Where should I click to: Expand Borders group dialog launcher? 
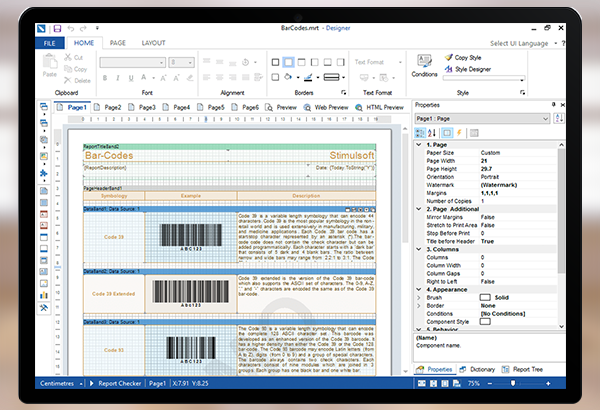click(x=343, y=93)
